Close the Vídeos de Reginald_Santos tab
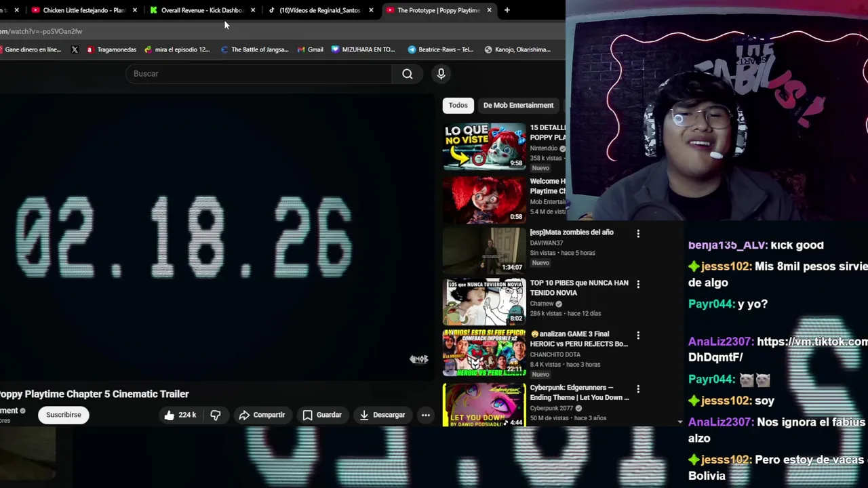Viewport: 868px width, 488px height. coord(371,10)
